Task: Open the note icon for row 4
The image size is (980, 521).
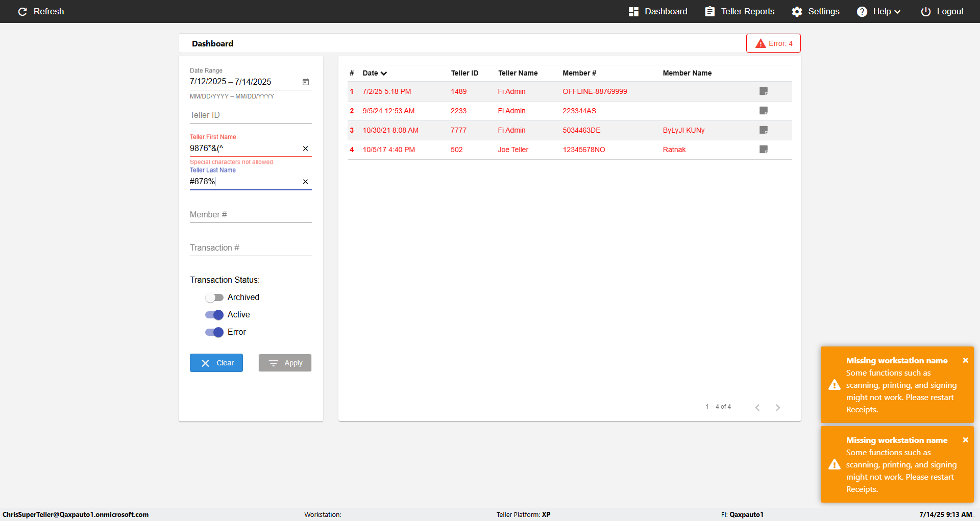Action: 764,150
